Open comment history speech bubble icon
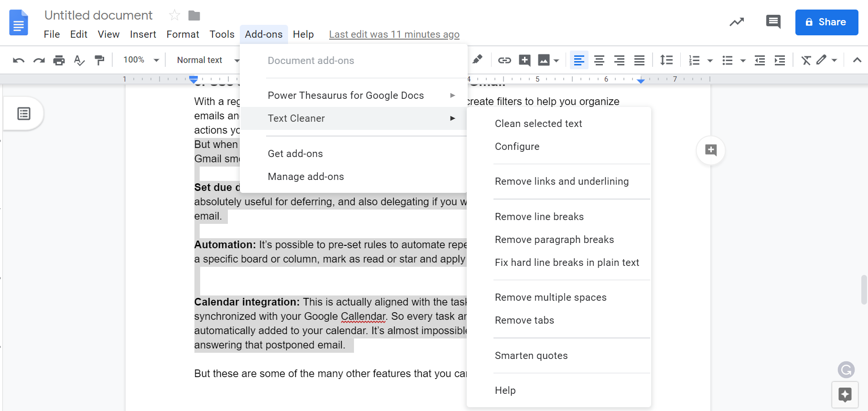 click(x=773, y=22)
